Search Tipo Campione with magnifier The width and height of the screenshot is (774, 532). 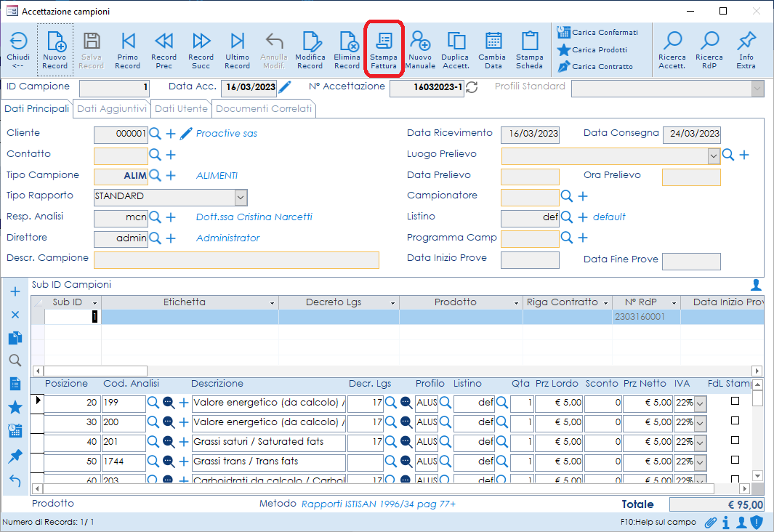pyautogui.click(x=155, y=175)
